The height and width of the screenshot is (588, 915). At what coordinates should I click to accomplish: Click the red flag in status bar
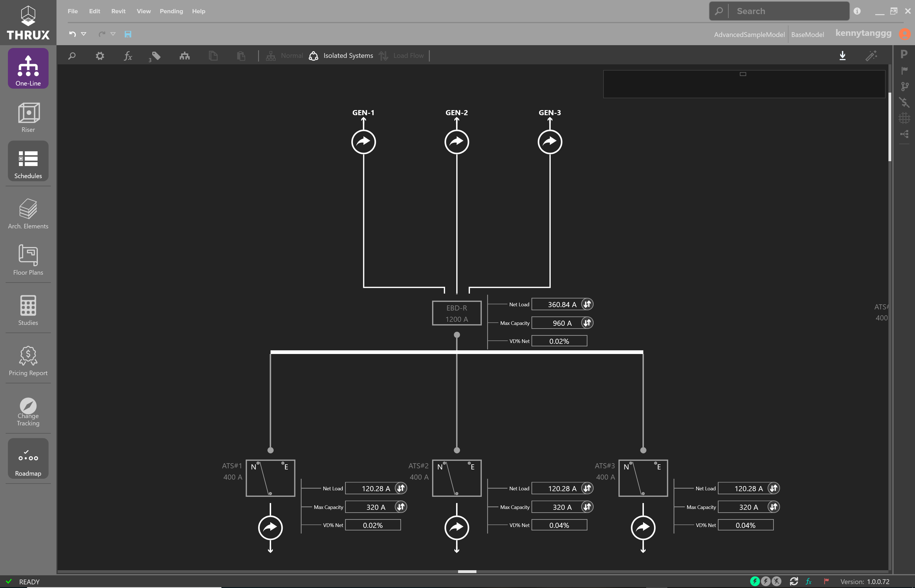pyautogui.click(x=826, y=581)
